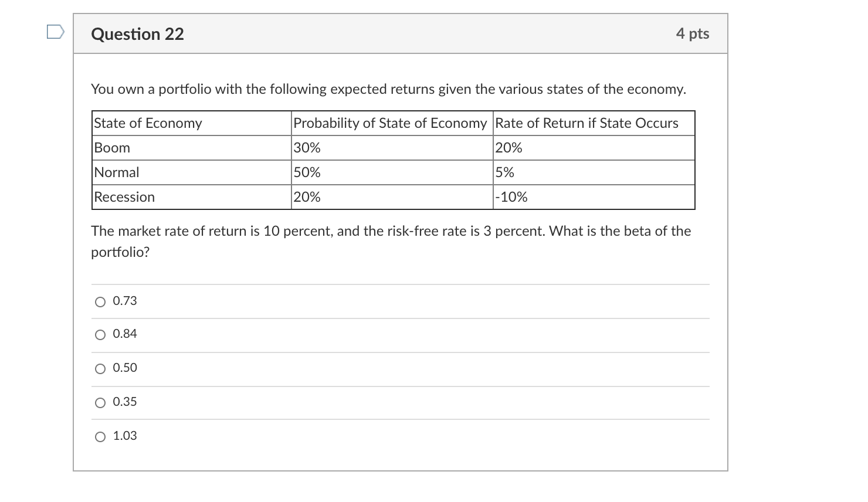868x502 pixels.
Task: Pick the 0.50 answer radio button
Action: tap(100, 369)
